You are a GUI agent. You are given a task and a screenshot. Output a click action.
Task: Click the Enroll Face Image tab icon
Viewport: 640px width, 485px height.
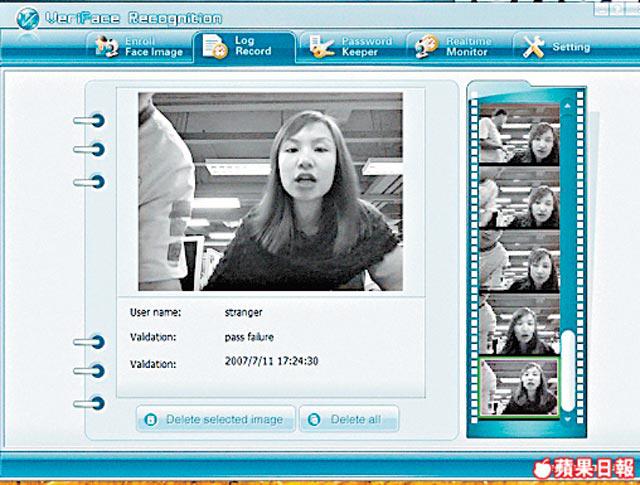click(107, 46)
